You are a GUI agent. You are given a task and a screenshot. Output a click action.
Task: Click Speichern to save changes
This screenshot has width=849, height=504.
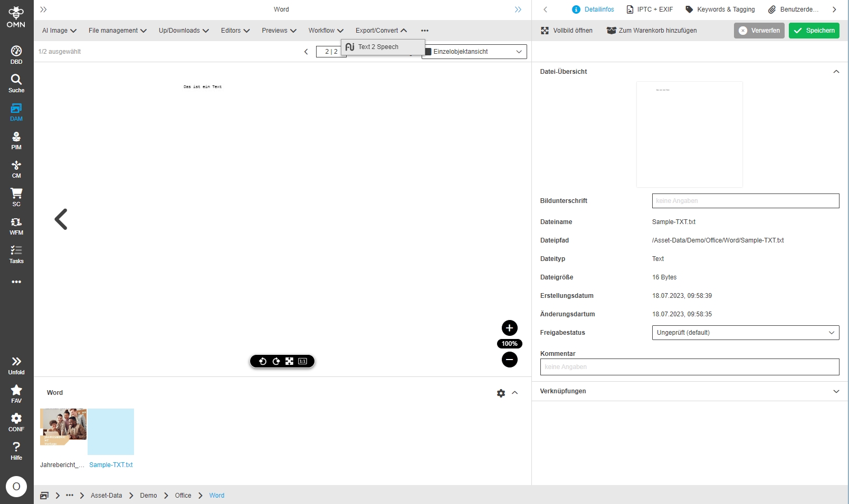click(814, 31)
